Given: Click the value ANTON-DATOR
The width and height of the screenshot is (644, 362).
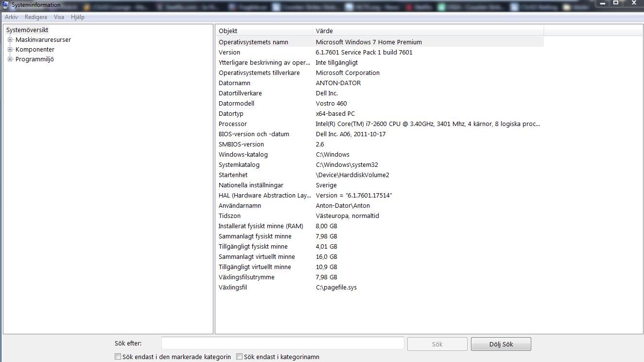Looking at the screenshot, I should 338,83.
